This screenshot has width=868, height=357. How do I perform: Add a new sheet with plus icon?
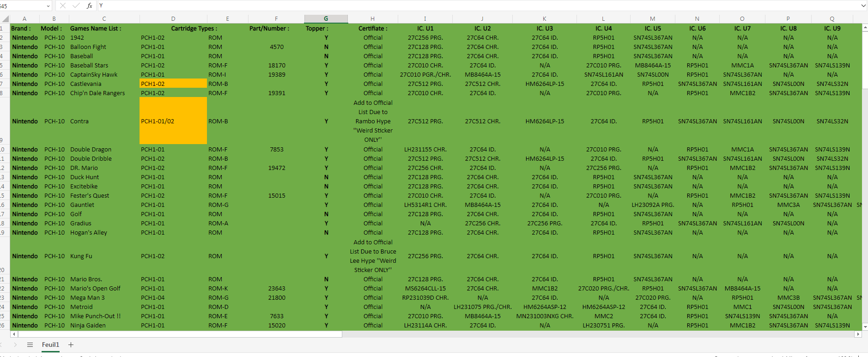coord(71,345)
